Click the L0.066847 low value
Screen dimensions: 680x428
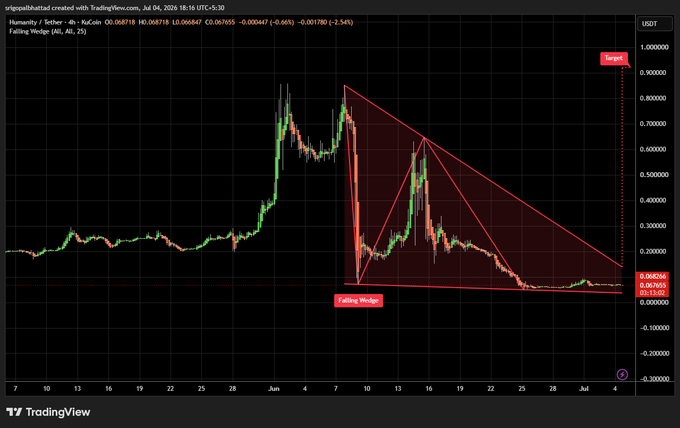coord(187,22)
